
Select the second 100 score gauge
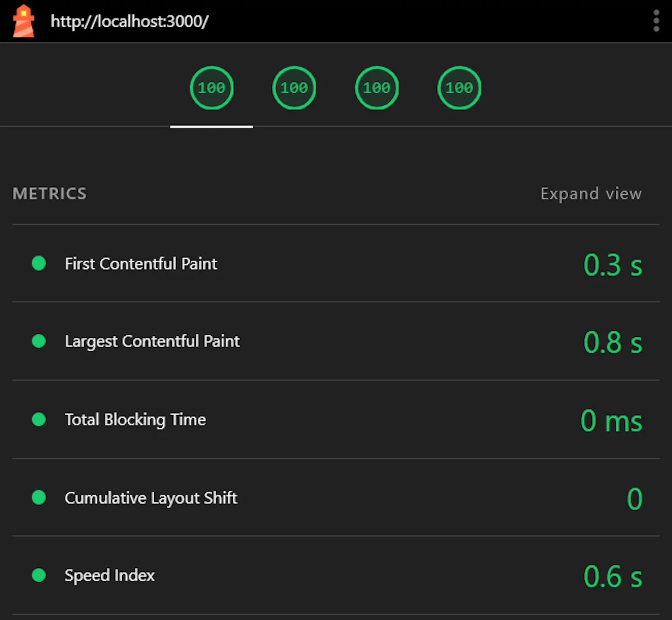pyautogui.click(x=294, y=88)
